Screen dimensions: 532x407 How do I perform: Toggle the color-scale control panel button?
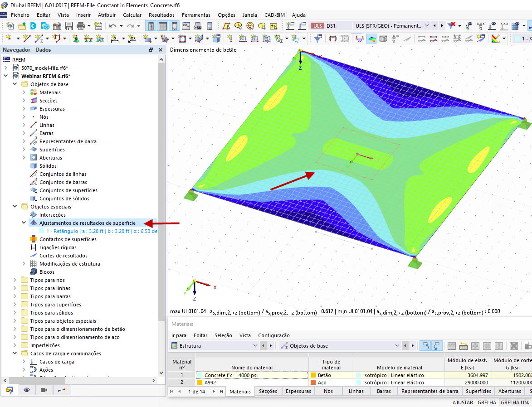(x=175, y=26)
